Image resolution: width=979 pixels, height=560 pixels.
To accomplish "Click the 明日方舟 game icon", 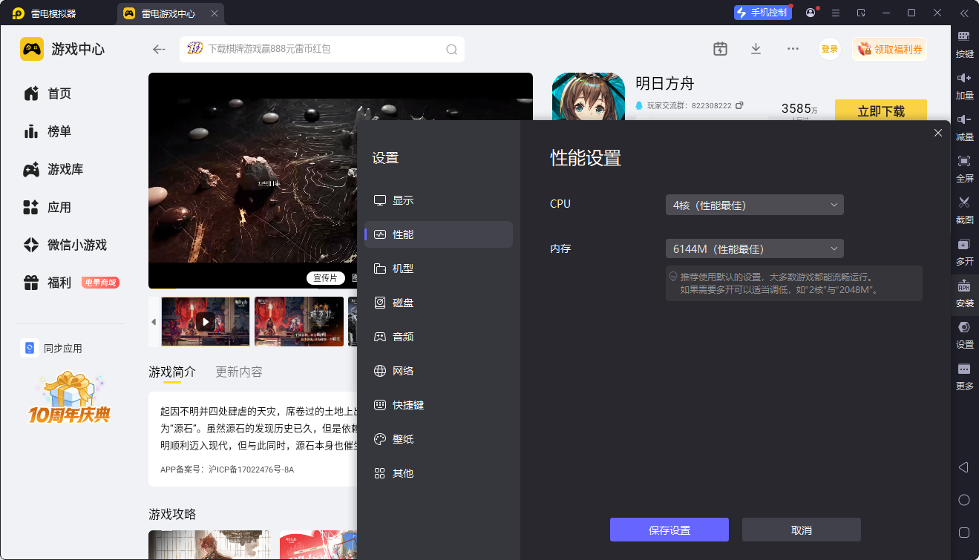I will pyautogui.click(x=588, y=96).
